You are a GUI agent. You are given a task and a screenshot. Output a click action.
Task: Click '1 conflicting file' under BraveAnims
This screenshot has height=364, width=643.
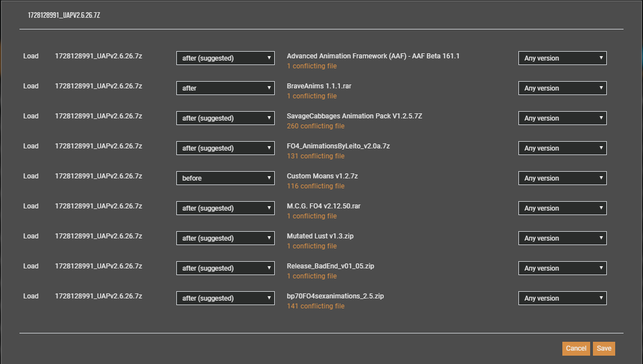pos(311,96)
